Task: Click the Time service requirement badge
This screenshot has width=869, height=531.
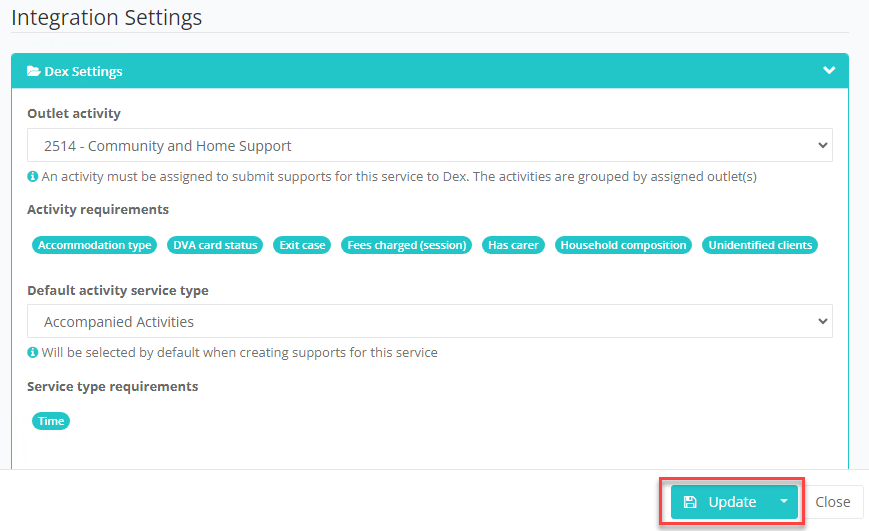Action: (x=51, y=421)
